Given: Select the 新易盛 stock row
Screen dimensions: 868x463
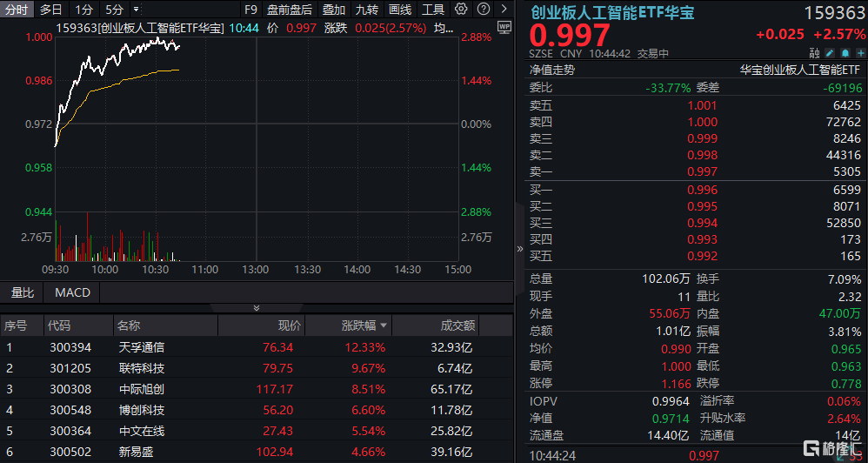Looking at the screenshot, I should 257,452.
